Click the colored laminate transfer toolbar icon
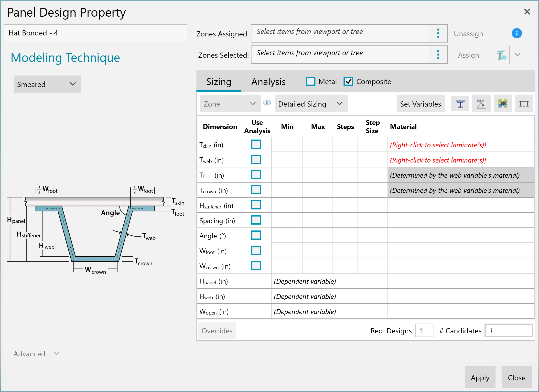Image resolution: width=539 pixels, height=392 pixels. [x=503, y=104]
